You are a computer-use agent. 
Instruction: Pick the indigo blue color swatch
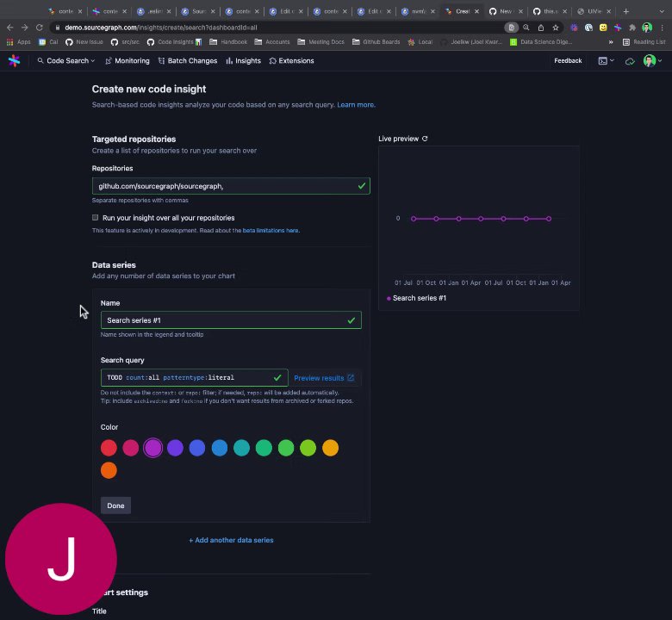click(197, 448)
